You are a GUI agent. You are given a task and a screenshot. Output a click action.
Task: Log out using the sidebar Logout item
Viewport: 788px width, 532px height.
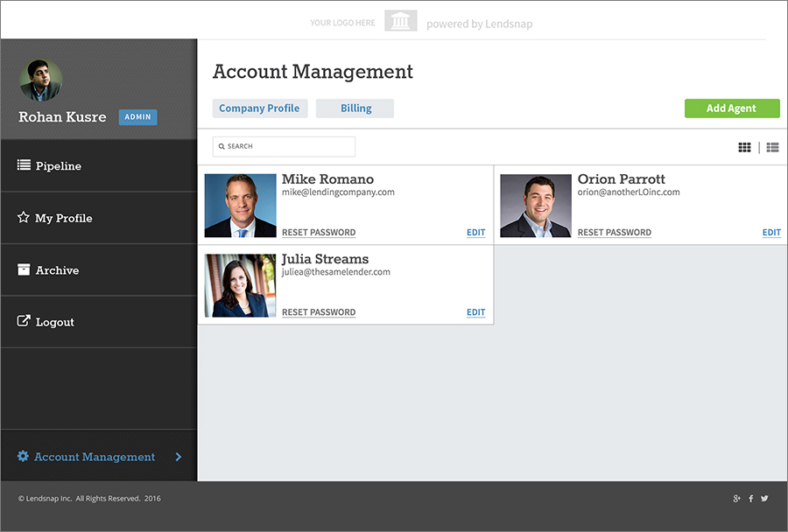tap(54, 322)
